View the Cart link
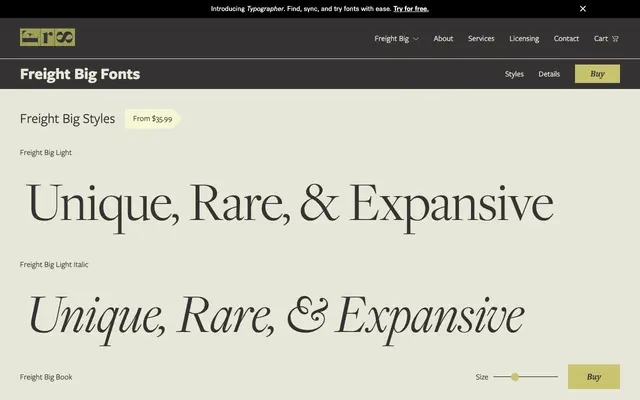 (x=601, y=38)
